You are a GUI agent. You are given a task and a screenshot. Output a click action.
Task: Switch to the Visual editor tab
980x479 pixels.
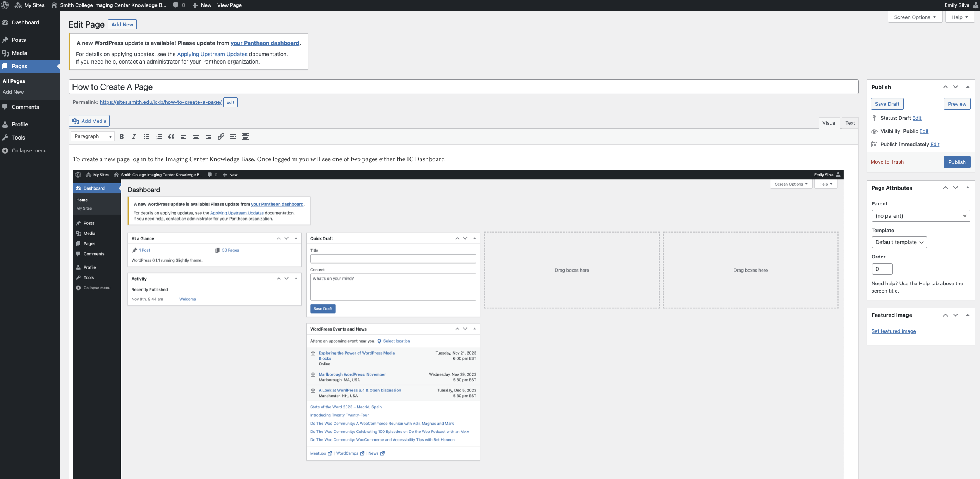(x=829, y=123)
